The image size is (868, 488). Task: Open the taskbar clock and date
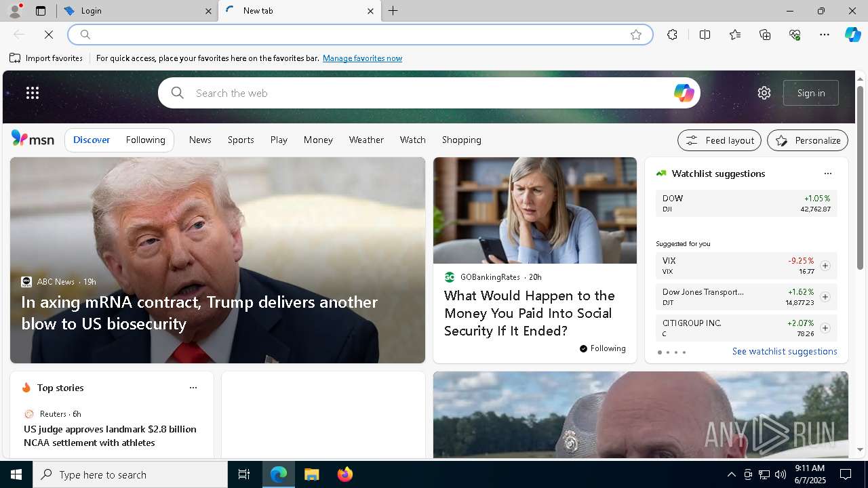pyautogui.click(x=810, y=474)
